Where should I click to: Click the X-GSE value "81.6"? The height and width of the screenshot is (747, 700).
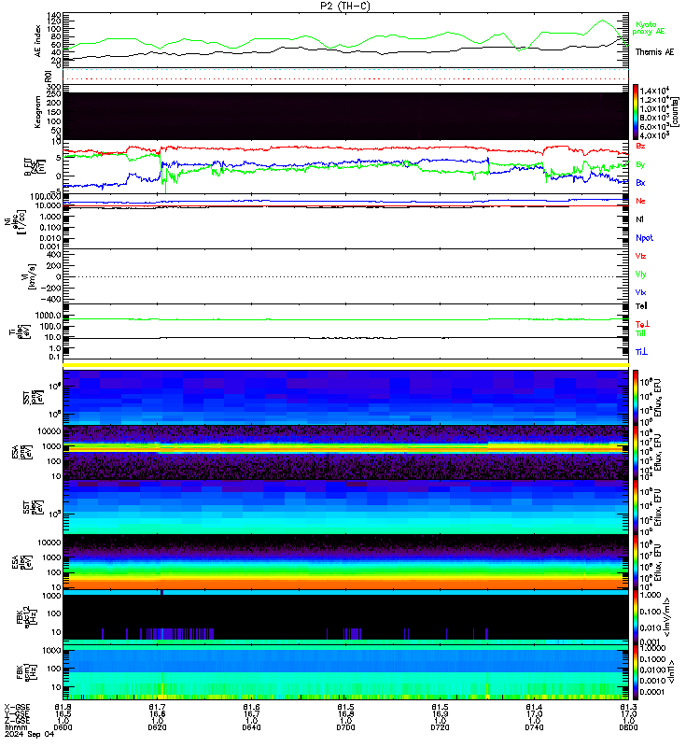[251, 707]
